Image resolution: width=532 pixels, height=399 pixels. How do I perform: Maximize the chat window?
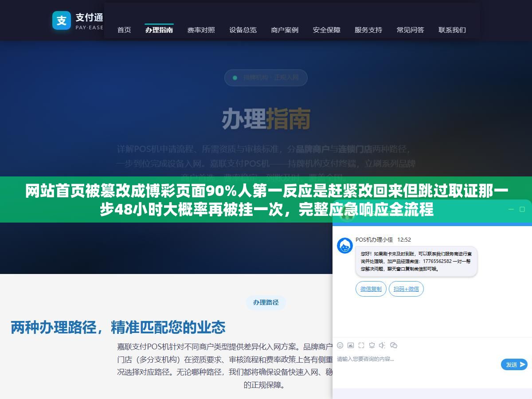522,209
